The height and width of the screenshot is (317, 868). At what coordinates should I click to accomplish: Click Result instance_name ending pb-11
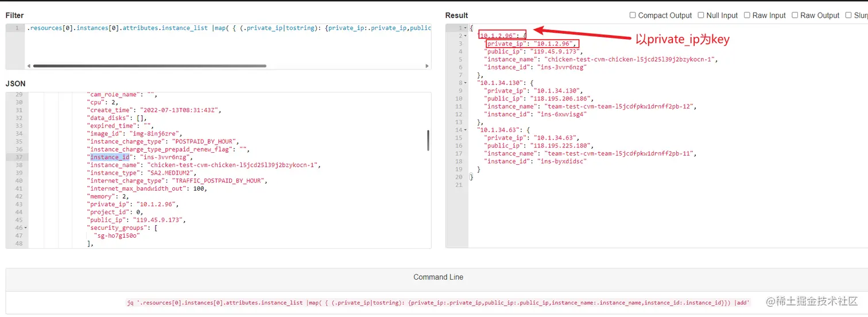(590, 153)
